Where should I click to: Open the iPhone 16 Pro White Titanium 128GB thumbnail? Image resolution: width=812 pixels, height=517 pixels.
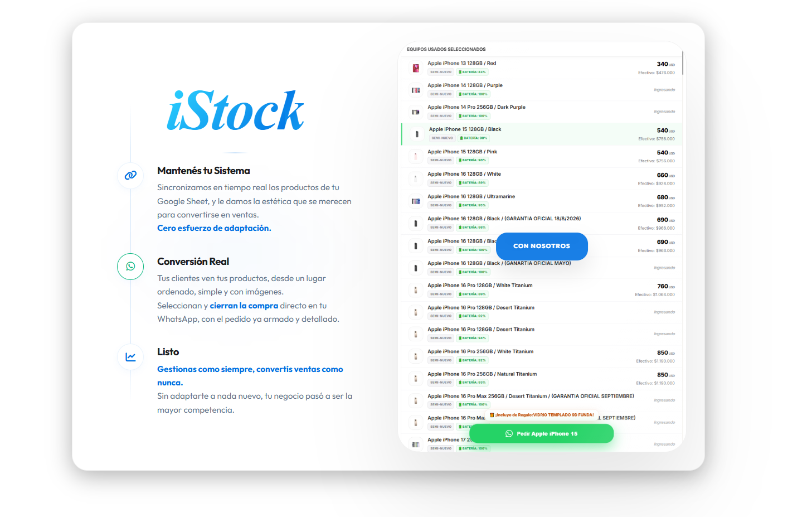coord(416,290)
